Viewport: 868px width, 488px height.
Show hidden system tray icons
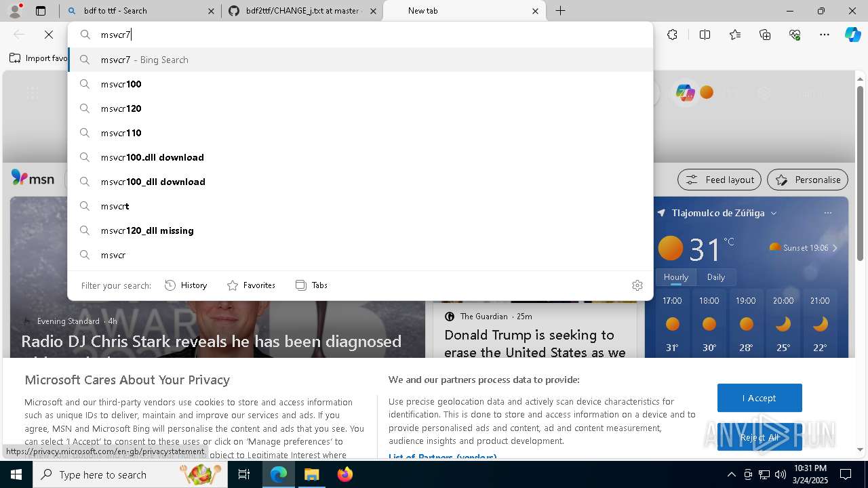click(731, 474)
